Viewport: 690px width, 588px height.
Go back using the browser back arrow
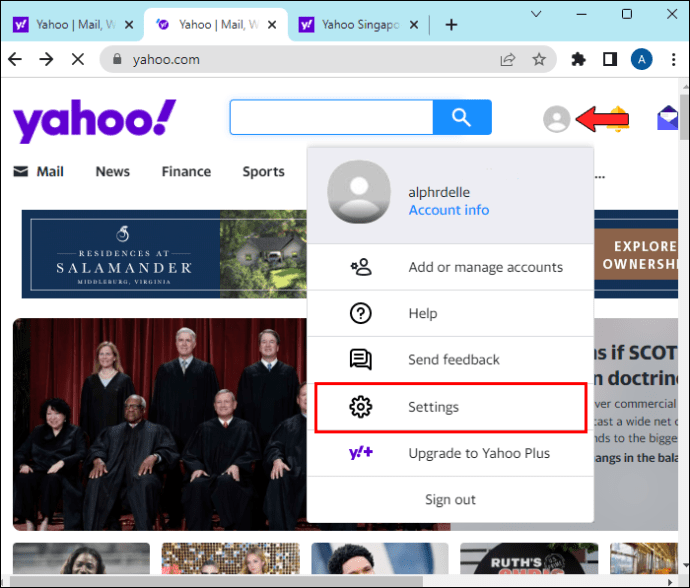15,59
